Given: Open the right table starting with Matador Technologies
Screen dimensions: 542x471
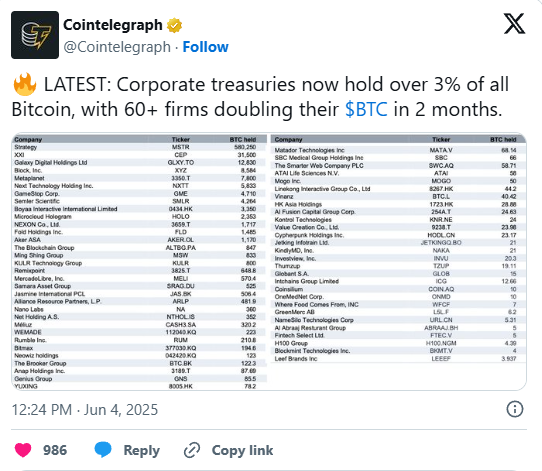Looking at the screenshot, I should (x=398, y=249).
